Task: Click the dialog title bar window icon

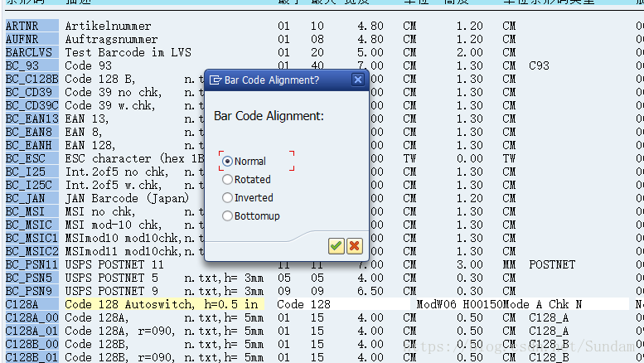Action: (215, 80)
